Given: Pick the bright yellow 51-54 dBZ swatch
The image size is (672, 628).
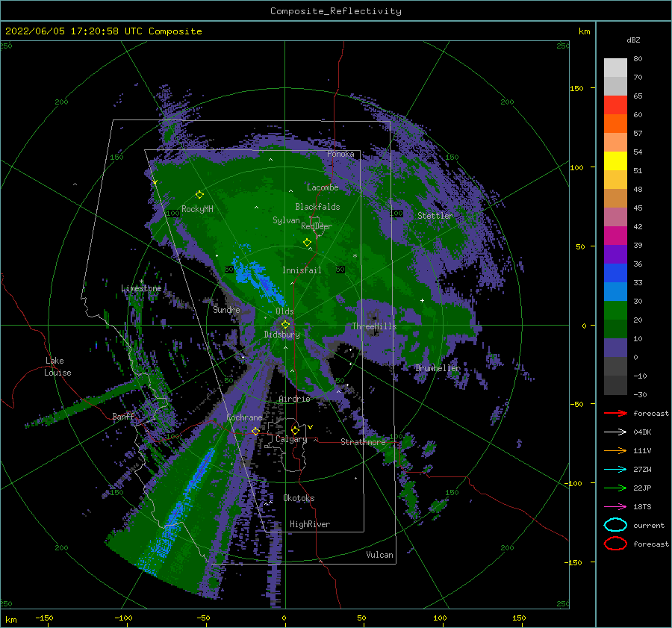Looking at the screenshot, I should coord(615,161).
